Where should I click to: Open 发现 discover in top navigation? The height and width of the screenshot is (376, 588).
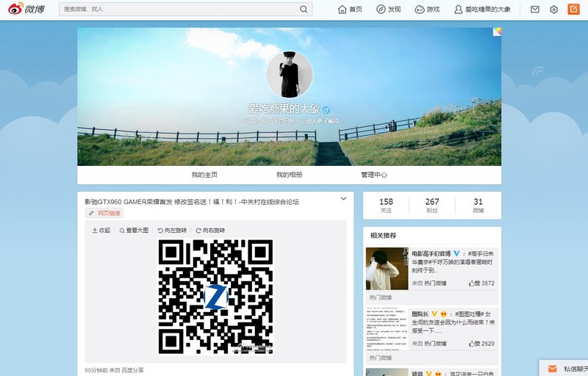pos(389,9)
